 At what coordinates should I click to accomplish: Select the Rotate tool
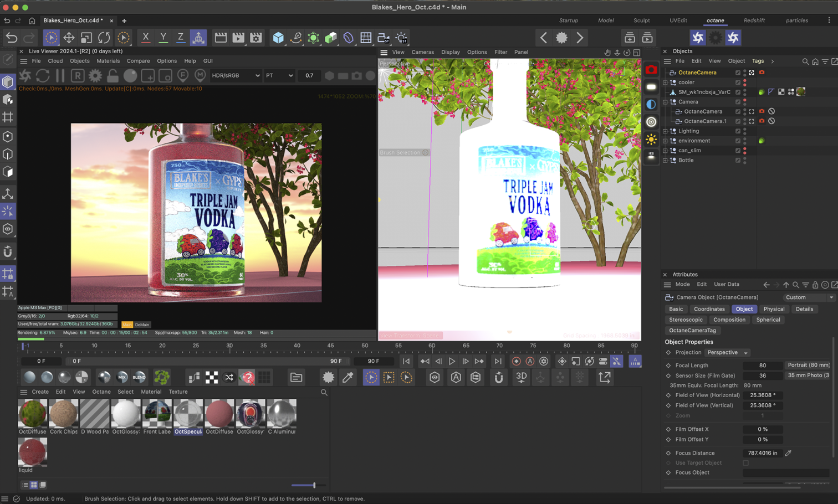tap(104, 38)
